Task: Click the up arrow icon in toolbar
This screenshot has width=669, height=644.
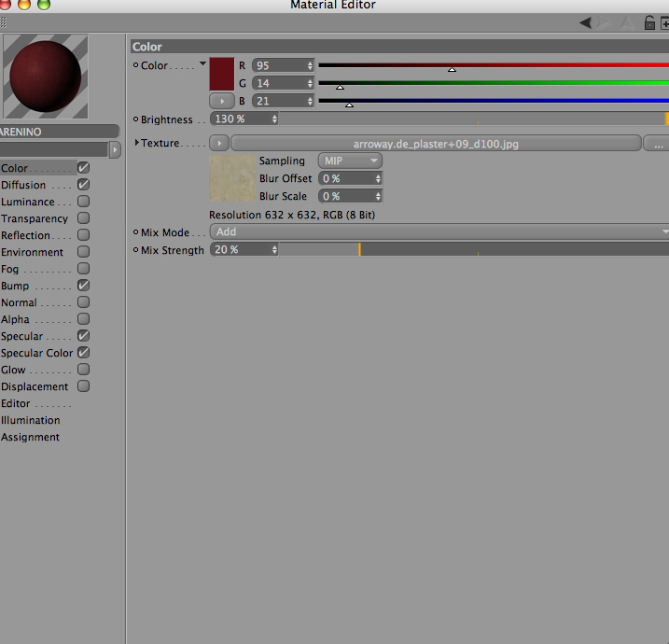Action: [x=627, y=22]
